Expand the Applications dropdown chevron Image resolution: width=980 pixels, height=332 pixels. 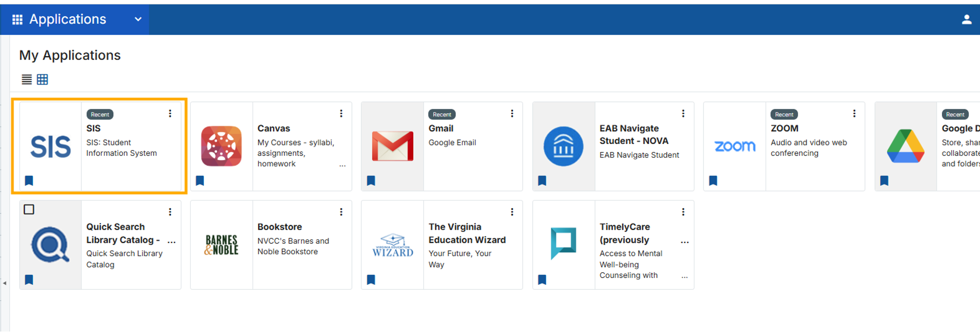pyautogui.click(x=138, y=20)
